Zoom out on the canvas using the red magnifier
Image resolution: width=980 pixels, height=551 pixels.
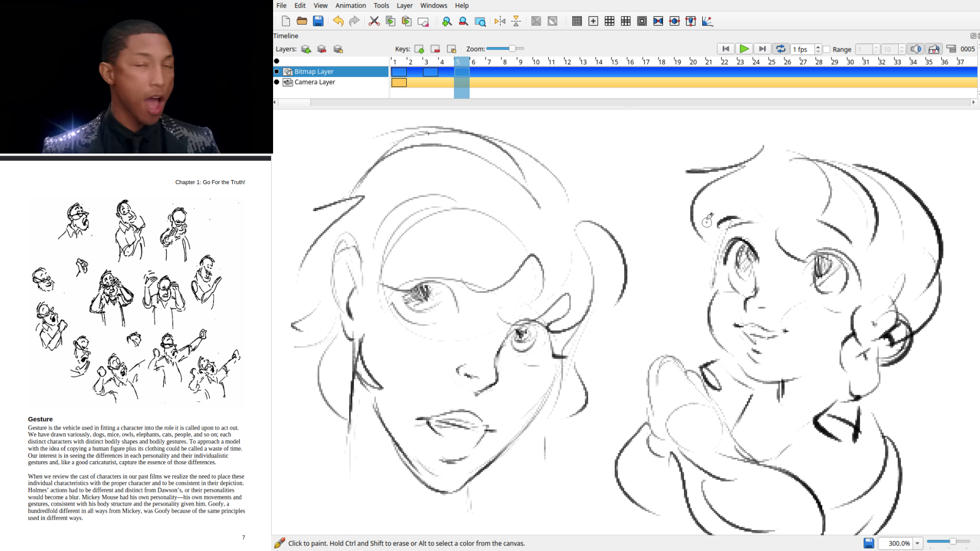463,21
